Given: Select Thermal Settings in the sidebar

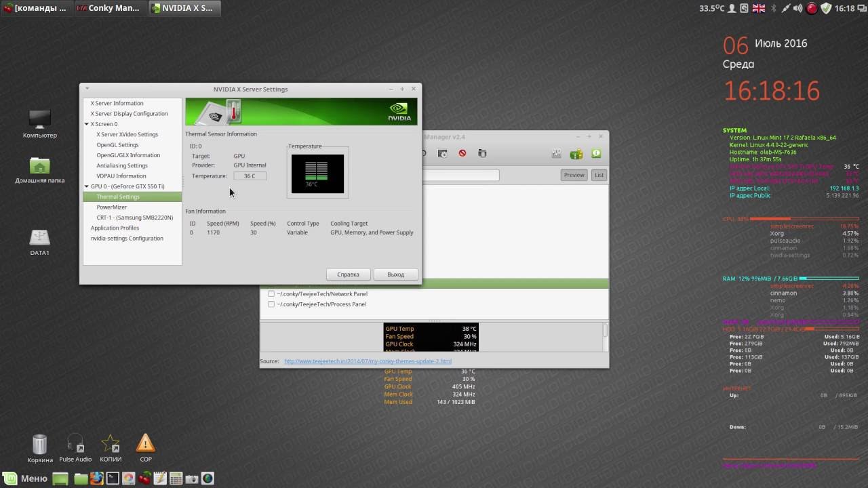Looking at the screenshot, I should pyautogui.click(x=132, y=197).
